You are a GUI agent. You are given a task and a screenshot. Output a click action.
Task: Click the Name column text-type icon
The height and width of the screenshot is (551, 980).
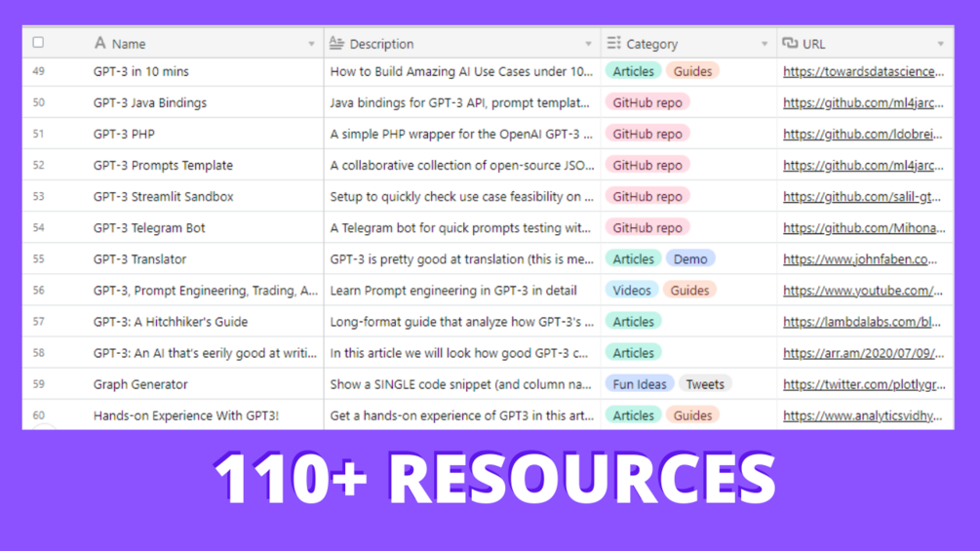pos(99,43)
